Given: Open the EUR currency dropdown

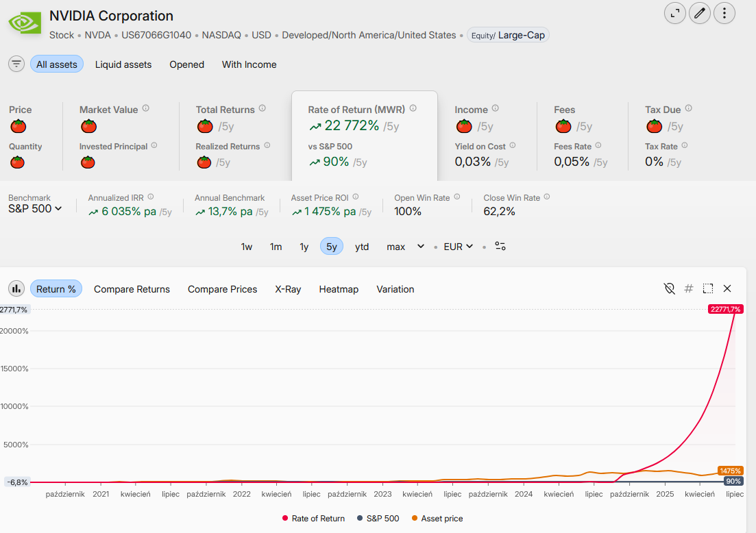Looking at the screenshot, I should click(458, 247).
